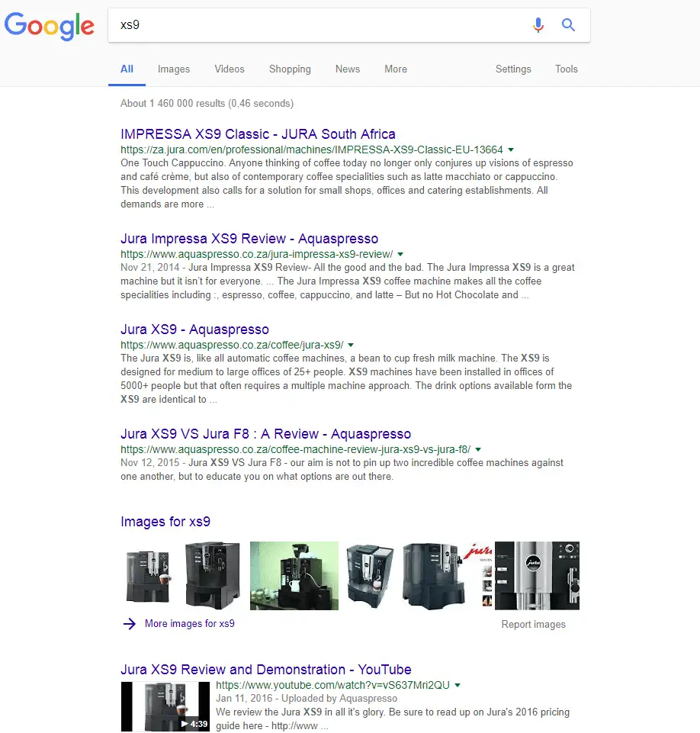Click the youtube.com/watch green URL text

(332, 685)
